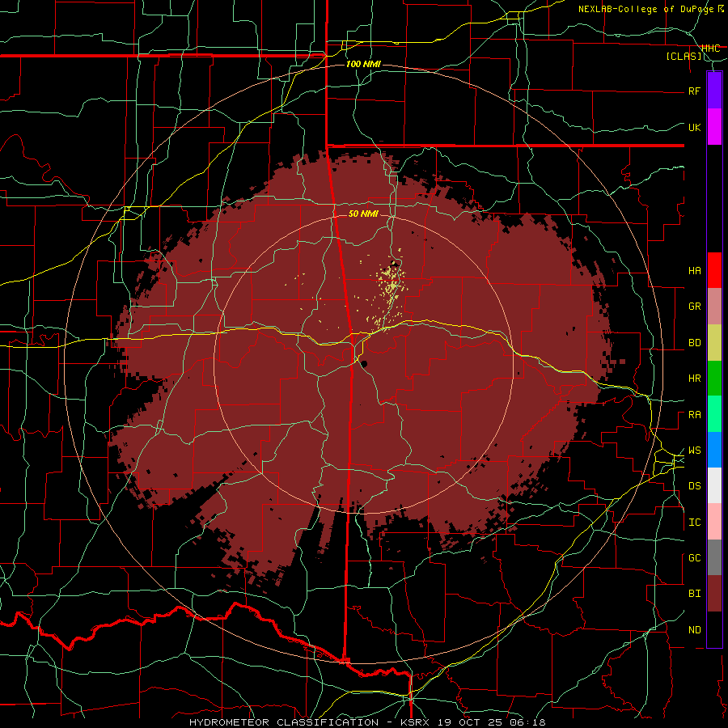Click the WS legend label
The width and height of the screenshot is (728, 728).
(x=695, y=450)
